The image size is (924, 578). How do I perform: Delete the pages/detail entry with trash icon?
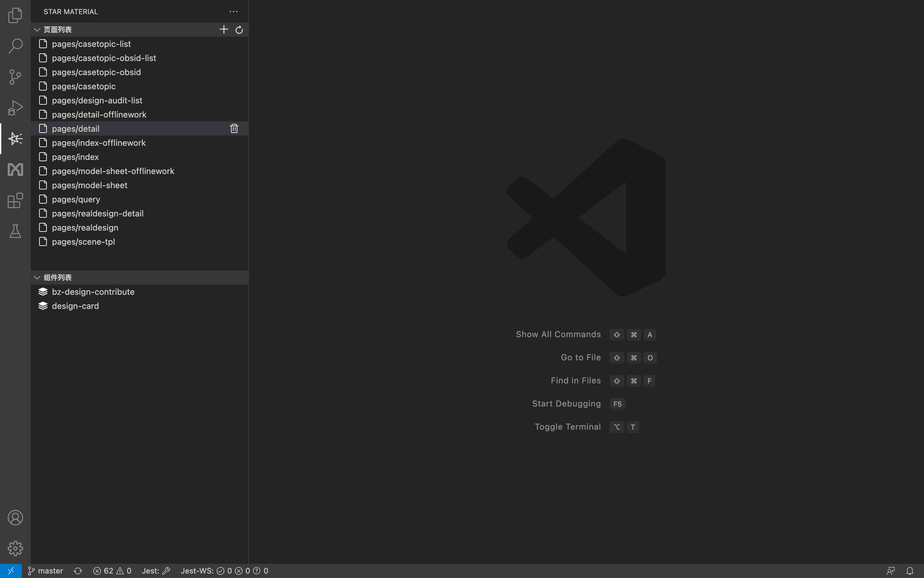click(234, 128)
